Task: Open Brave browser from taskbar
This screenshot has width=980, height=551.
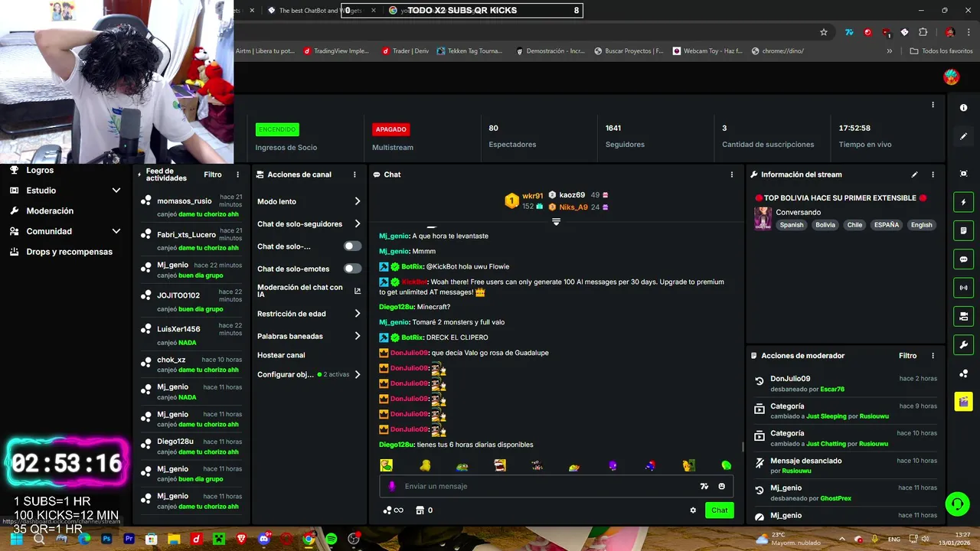Action: (242, 539)
